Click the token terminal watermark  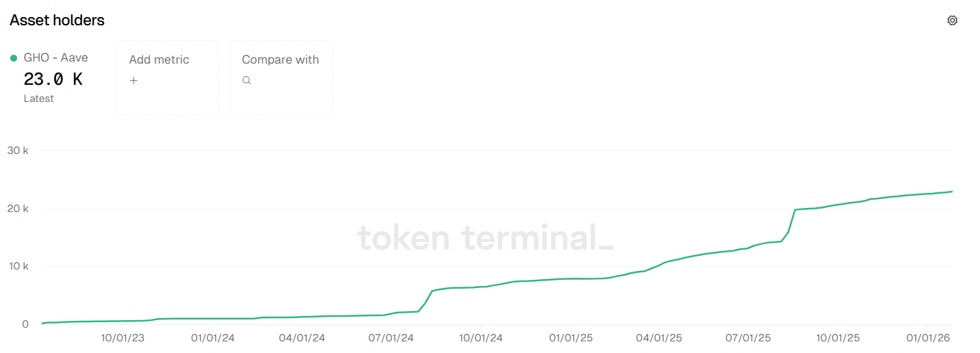point(485,238)
